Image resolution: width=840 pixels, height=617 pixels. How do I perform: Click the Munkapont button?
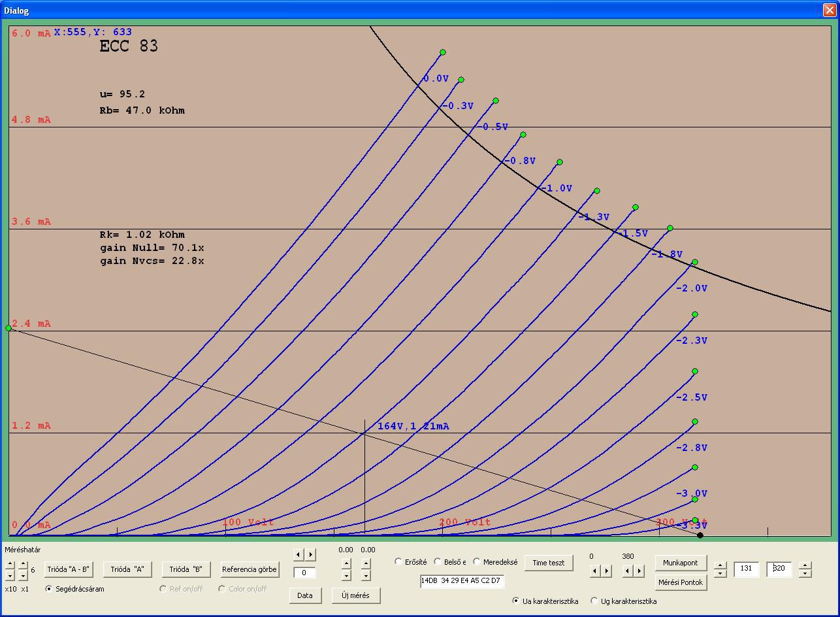(681, 563)
